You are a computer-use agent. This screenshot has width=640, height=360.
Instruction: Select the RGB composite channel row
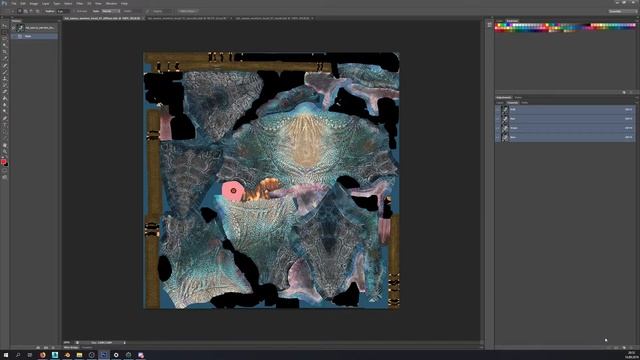tap(565, 109)
